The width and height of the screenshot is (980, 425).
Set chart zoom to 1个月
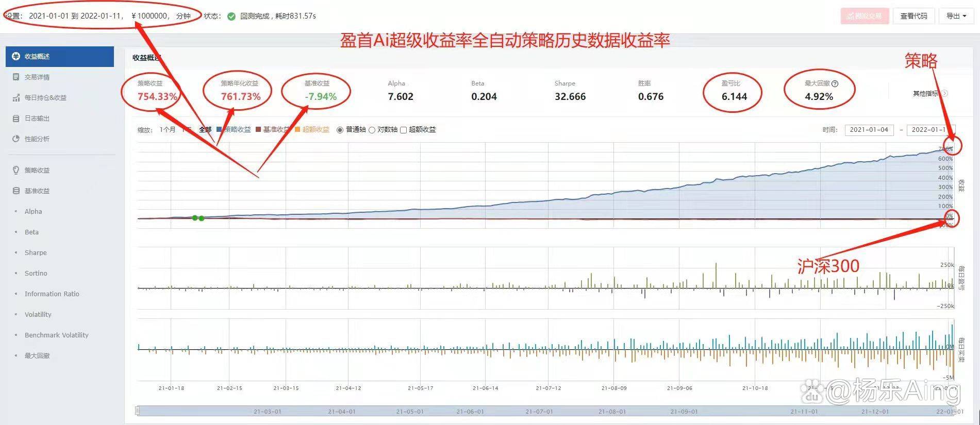168,130
